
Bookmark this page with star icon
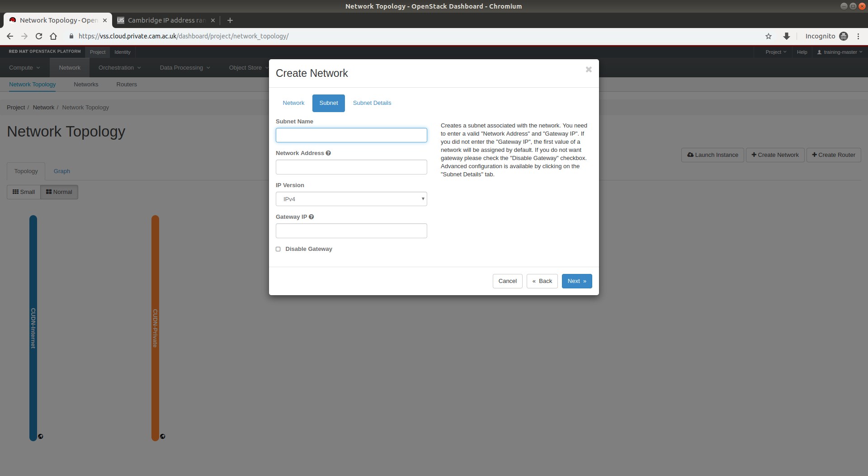tap(768, 36)
